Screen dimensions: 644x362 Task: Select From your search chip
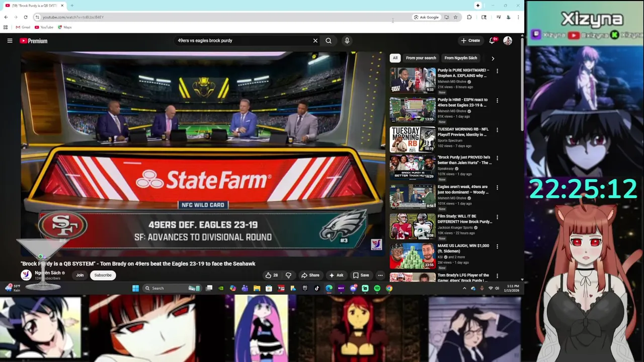coord(421,58)
